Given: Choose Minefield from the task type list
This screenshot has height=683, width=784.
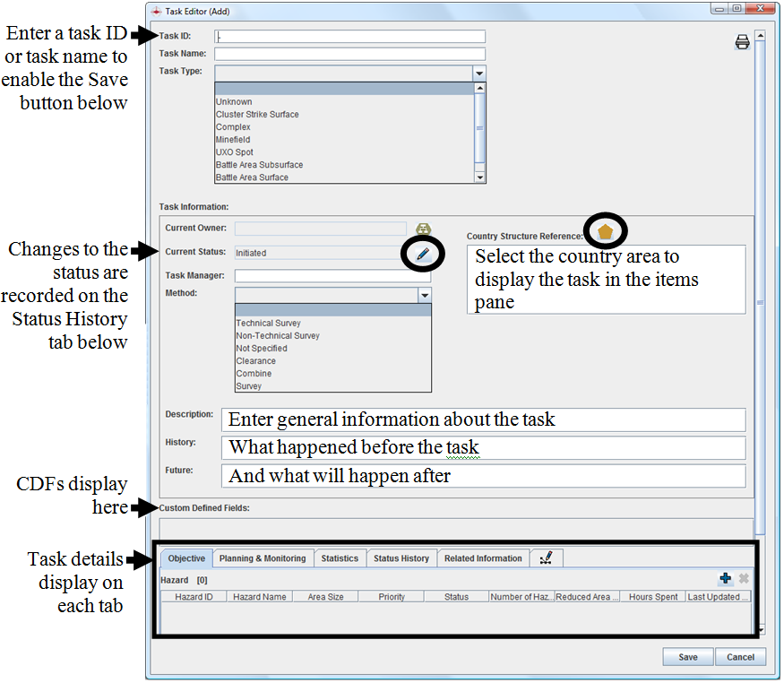Looking at the screenshot, I should pyautogui.click(x=234, y=140).
